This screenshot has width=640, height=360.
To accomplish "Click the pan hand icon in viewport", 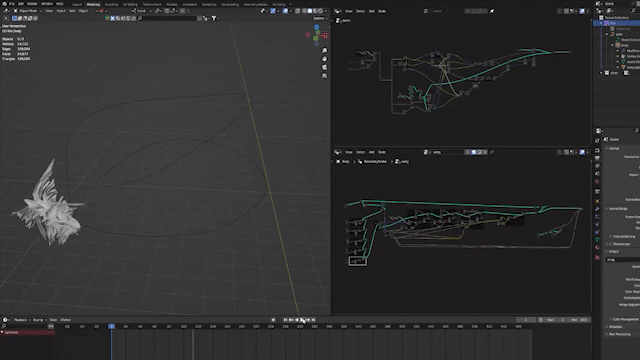I will point(324,59).
